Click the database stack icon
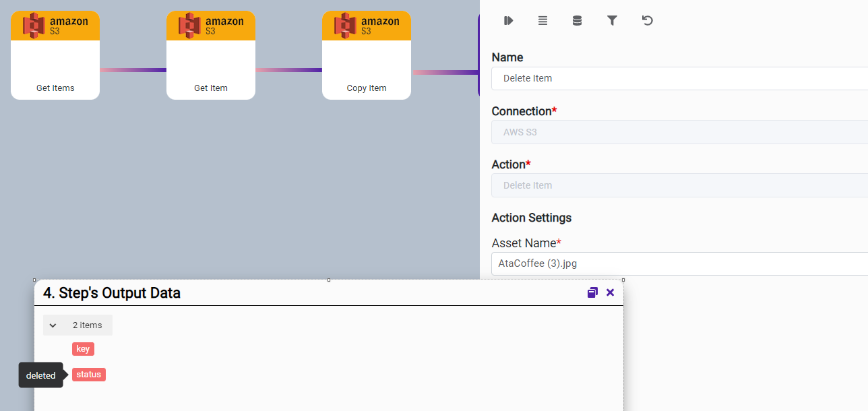 577,21
